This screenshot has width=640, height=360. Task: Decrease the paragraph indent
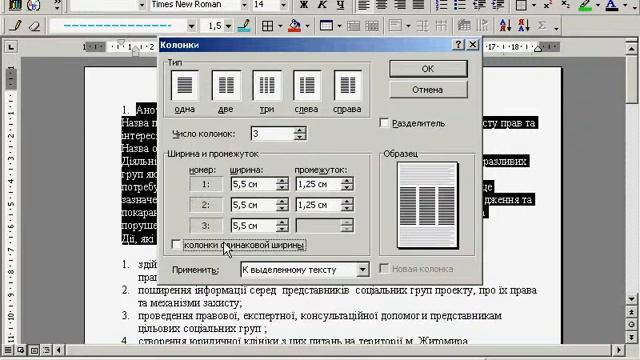click(x=479, y=4)
